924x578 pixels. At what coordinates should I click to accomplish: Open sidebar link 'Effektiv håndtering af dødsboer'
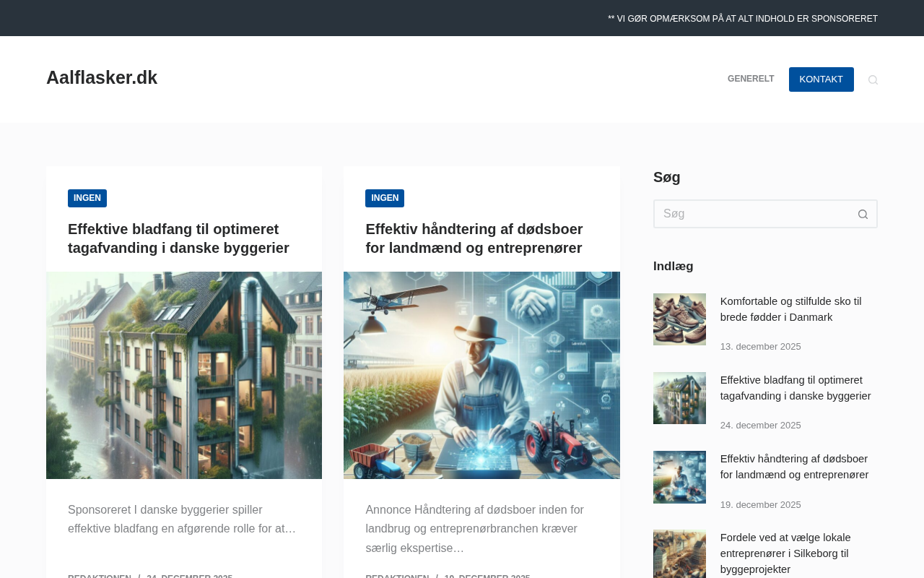[x=795, y=467]
